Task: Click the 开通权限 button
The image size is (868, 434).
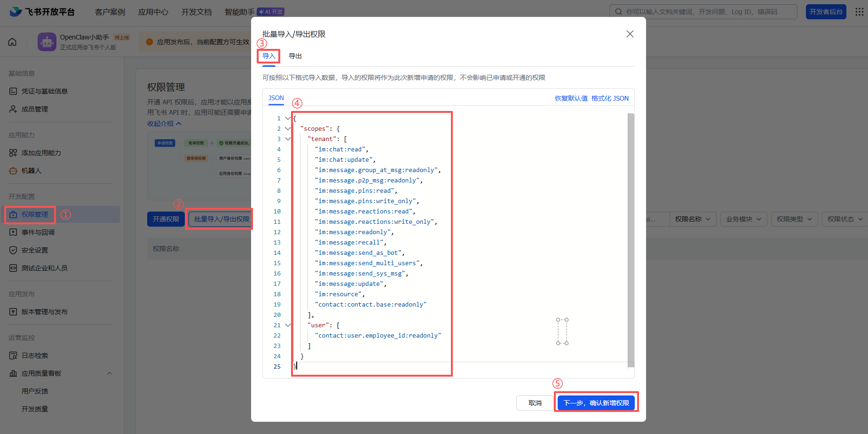Action: pyautogui.click(x=166, y=219)
